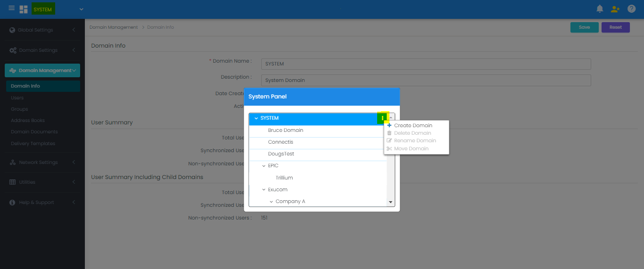
Task: Collapse the EPIC tree node
Action: 264,166
